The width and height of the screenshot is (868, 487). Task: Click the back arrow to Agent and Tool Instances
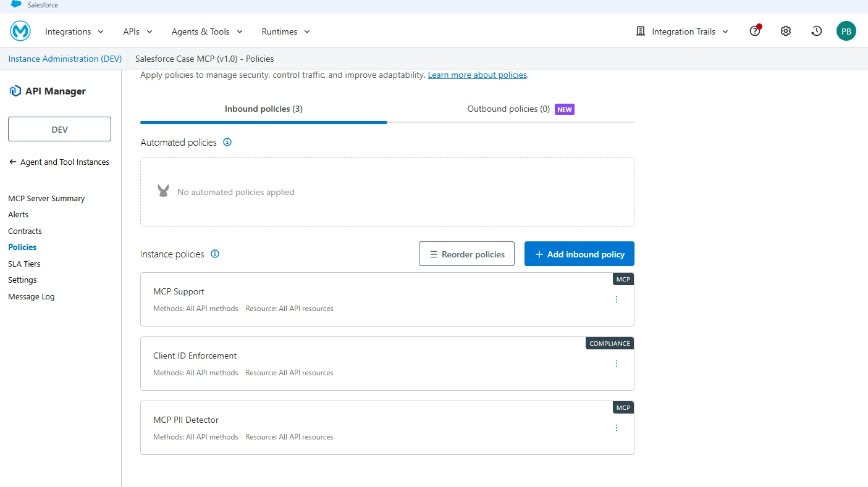click(x=13, y=162)
